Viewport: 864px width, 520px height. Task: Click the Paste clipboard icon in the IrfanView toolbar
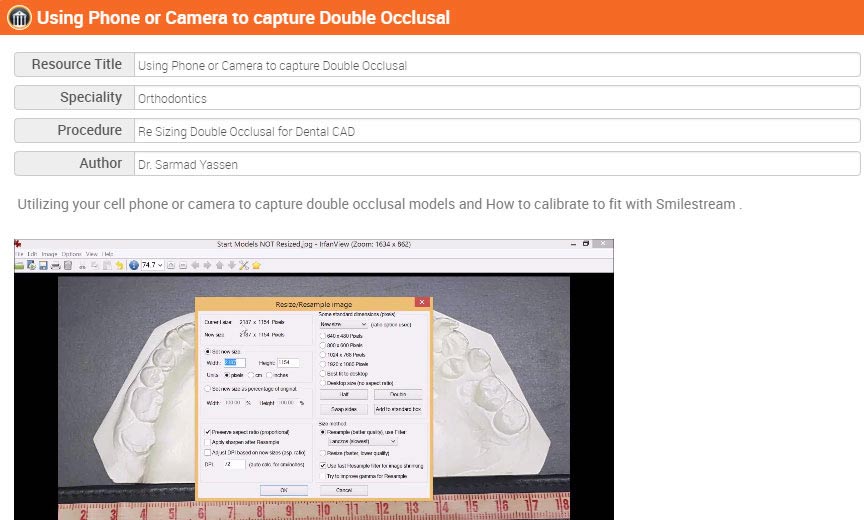(x=107, y=265)
